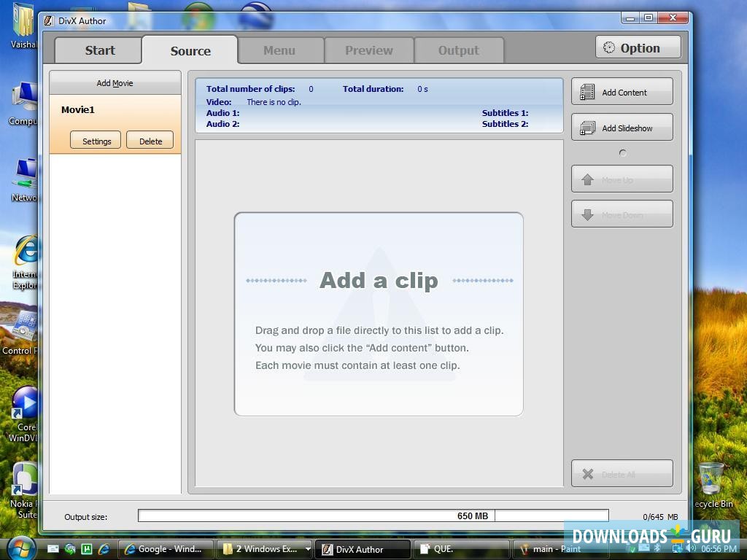Switch to Google - Windows taskbar button
Screen dimensions: 747x560
click(x=165, y=549)
